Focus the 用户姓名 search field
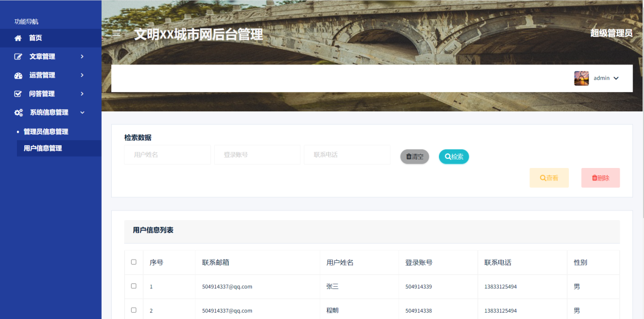This screenshot has width=644, height=319. tap(168, 154)
